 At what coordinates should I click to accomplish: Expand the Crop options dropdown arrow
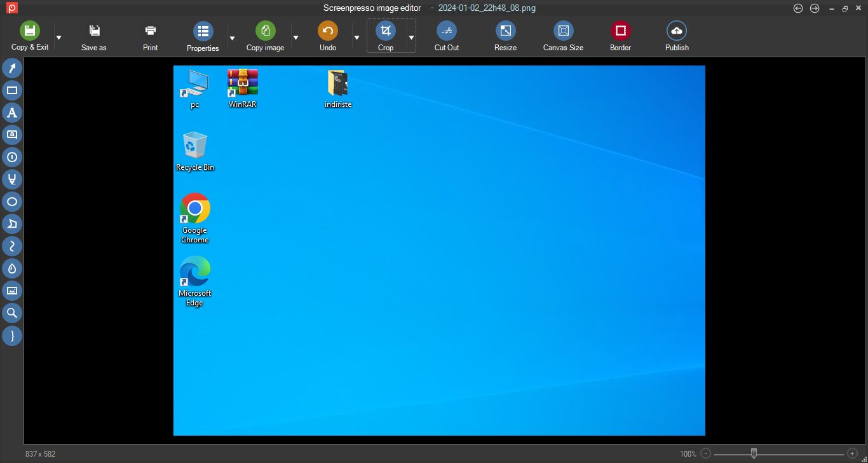[x=411, y=38]
